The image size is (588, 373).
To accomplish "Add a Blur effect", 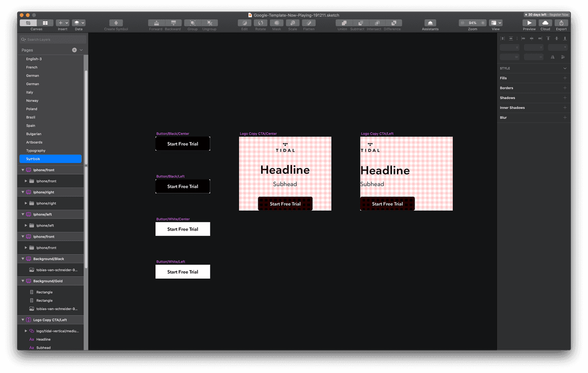I will tap(564, 117).
